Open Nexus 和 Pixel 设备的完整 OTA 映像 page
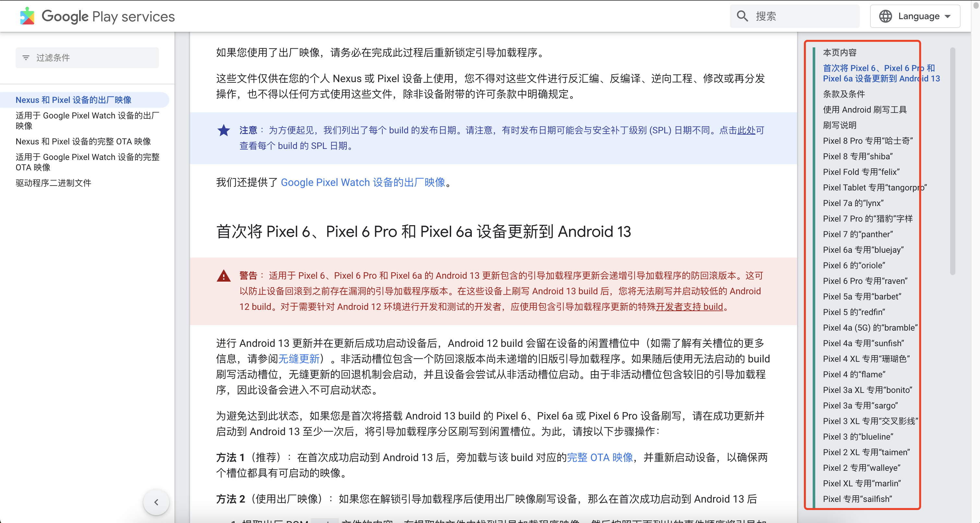 pos(83,141)
